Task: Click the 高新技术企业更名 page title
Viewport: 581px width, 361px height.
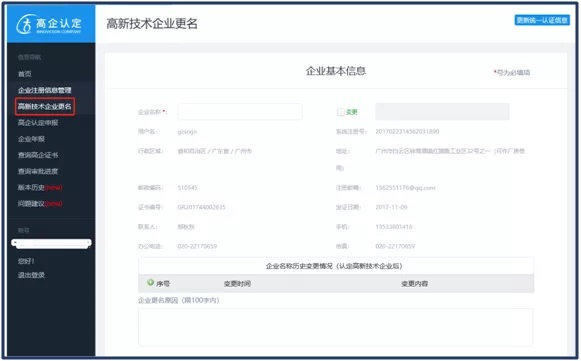Action: pyautogui.click(x=152, y=24)
